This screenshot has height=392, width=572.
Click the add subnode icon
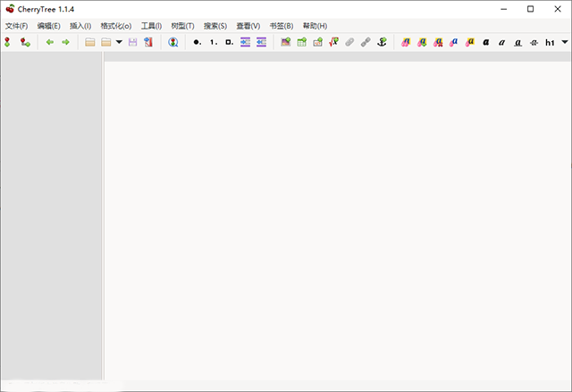(x=25, y=42)
